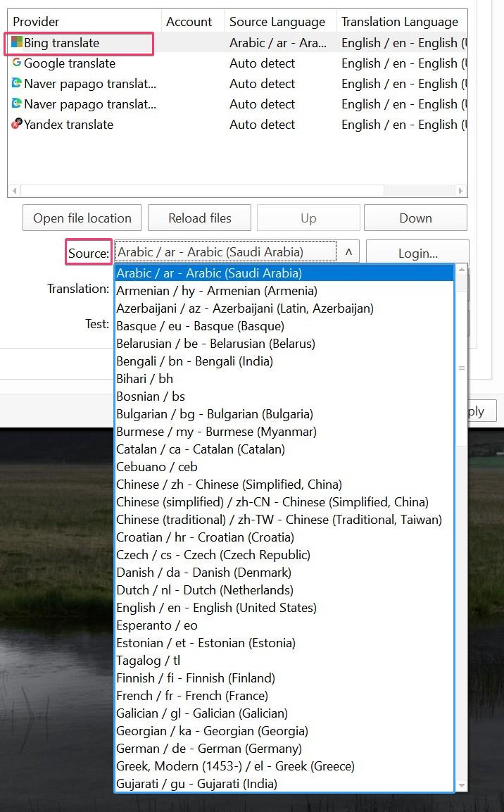
Task: Choose Estonian / et language
Action: pyautogui.click(x=284, y=643)
